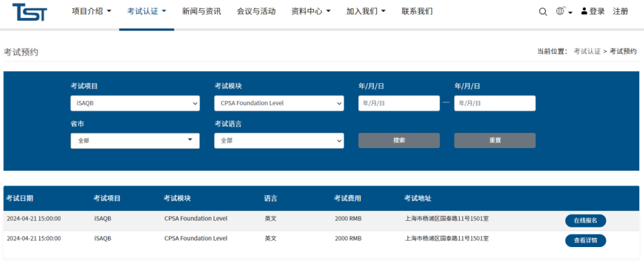Image resolution: width=644 pixels, height=265 pixels.
Task: Click the 重置 button
Action: point(494,140)
